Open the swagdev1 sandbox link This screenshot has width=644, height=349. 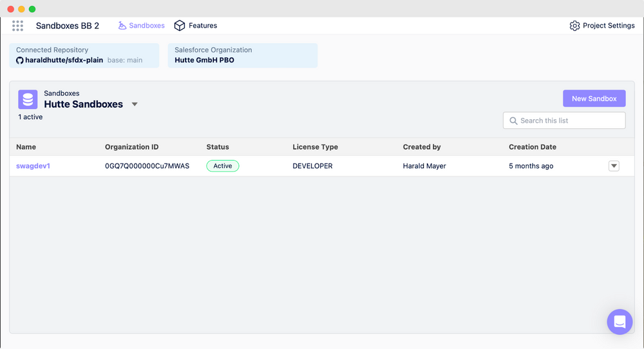tap(33, 166)
